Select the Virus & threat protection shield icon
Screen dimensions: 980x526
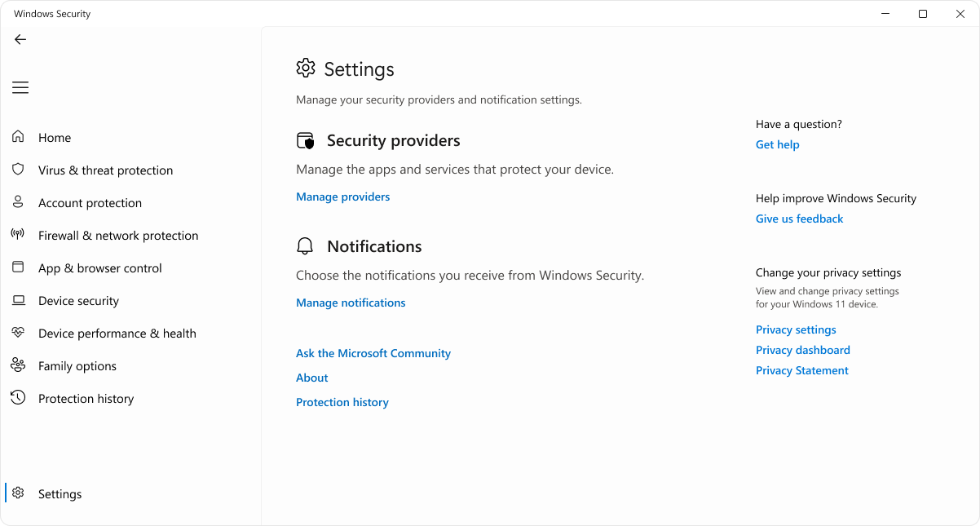[17, 170]
